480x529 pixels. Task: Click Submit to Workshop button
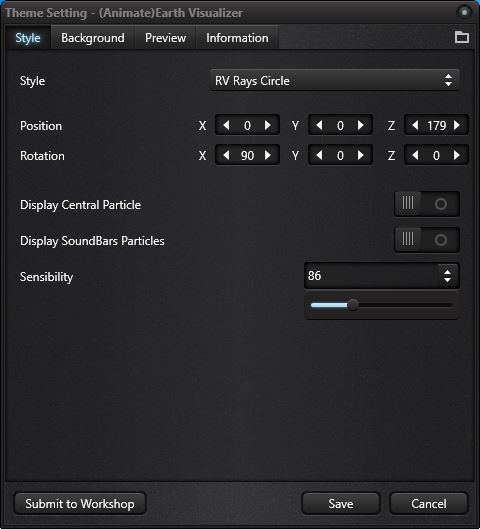click(x=80, y=504)
